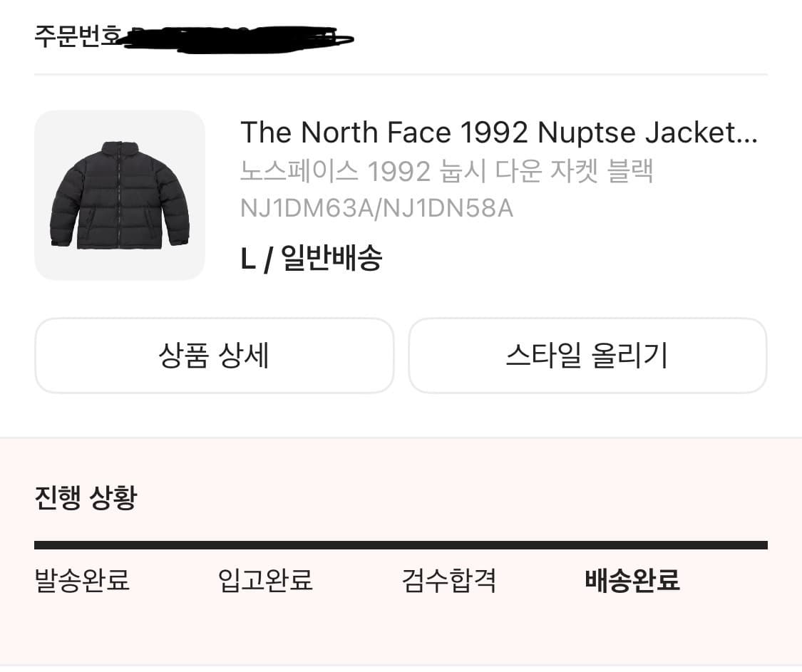802x672 pixels.
Task: Click the delivery progress bar
Action: (401, 544)
